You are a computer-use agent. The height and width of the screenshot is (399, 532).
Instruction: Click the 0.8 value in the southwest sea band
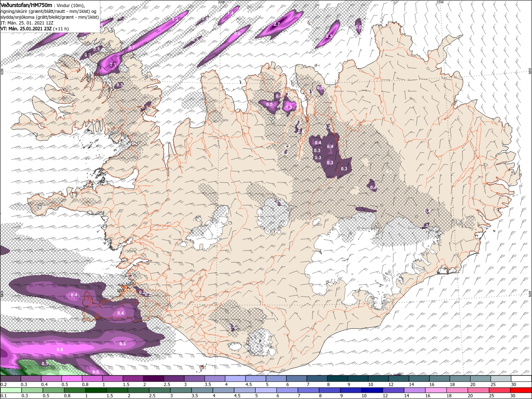(60, 350)
